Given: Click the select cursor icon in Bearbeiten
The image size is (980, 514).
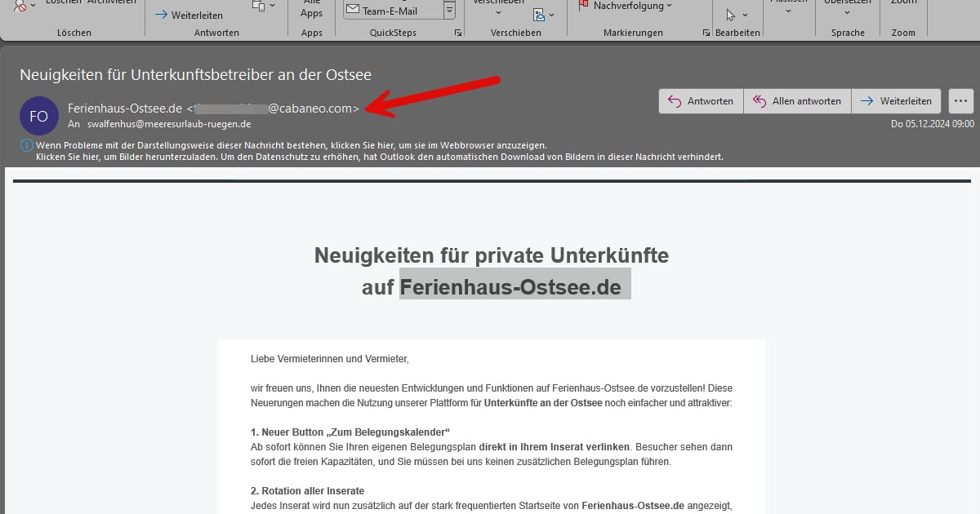Looking at the screenshot, I should point(731,14).
